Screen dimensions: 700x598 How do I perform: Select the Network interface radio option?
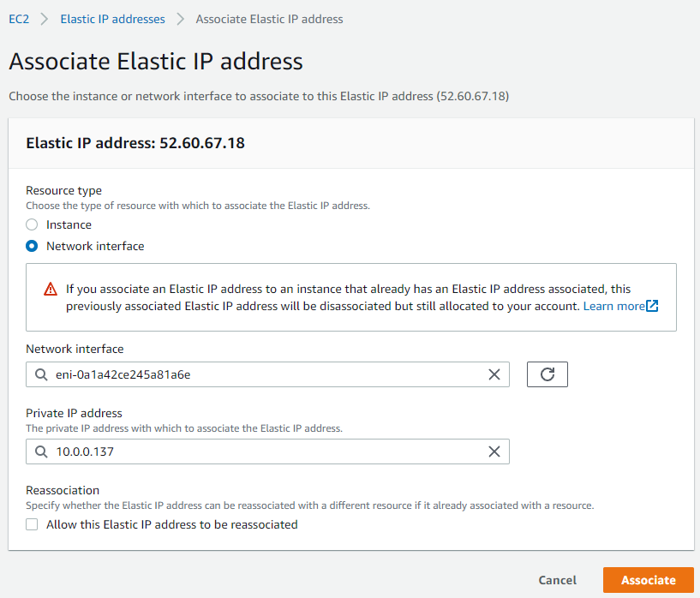coord(32,246)
